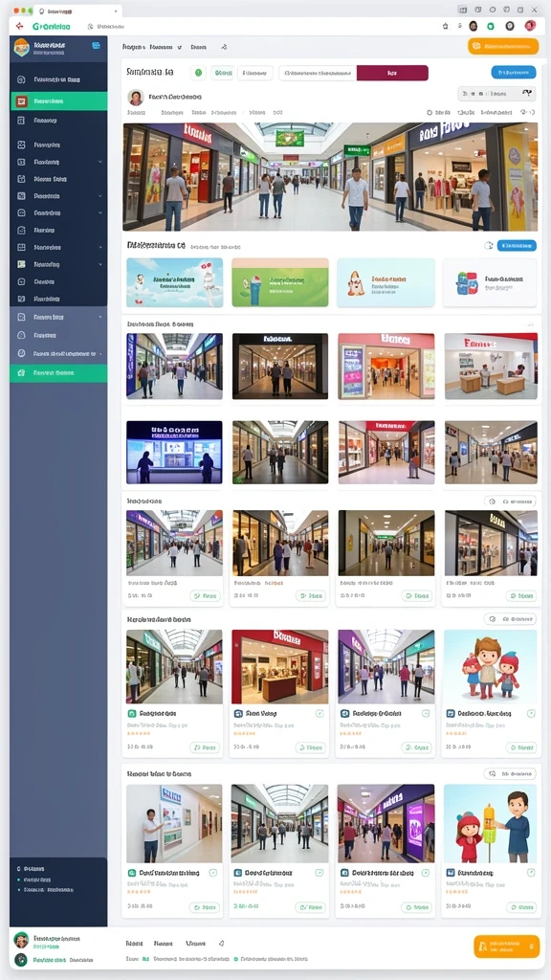Expand the first item in the lighter sidebar section
This screenshot has height=980, width=551.
(x=58, y=317)
